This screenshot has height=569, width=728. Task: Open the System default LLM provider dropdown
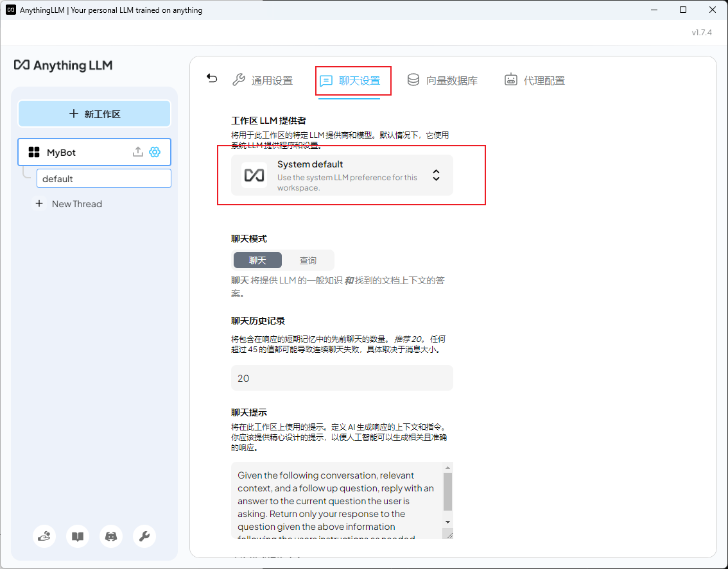(x=342, y=175)
